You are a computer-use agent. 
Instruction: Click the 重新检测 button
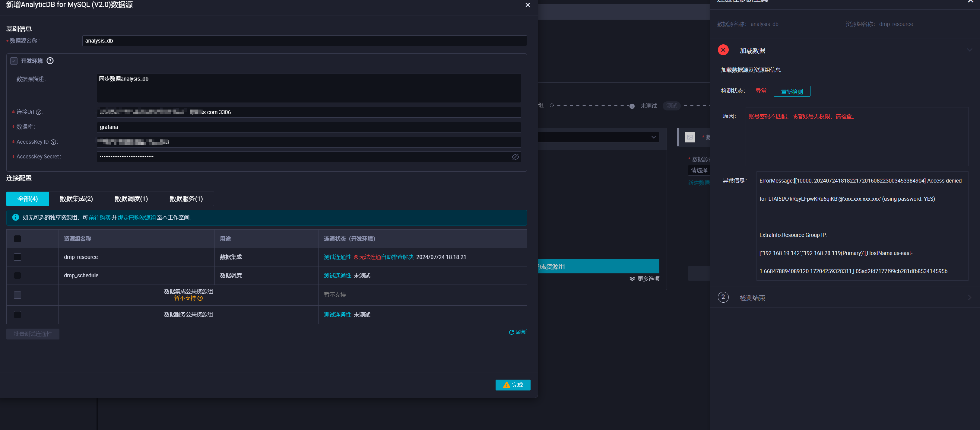click(x=792, y=91)
